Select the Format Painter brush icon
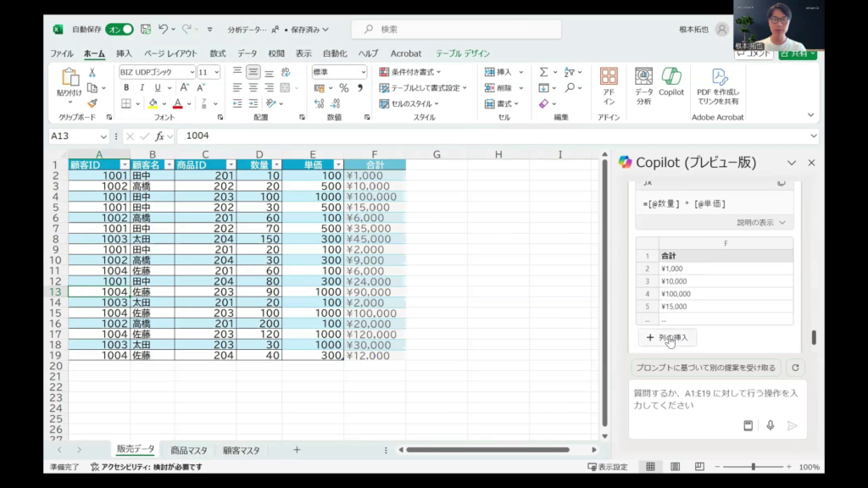 click(x=92, y=103)
